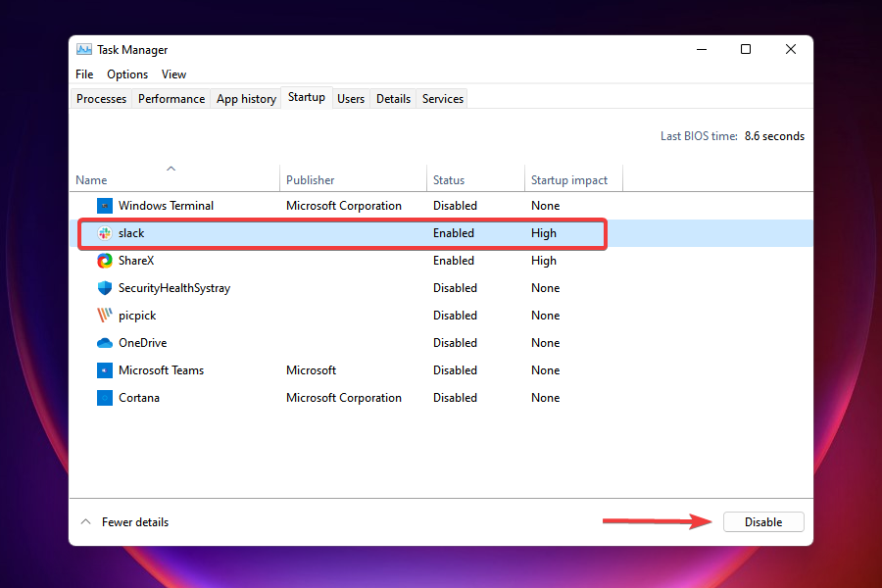Viewport: 882px width, 588px height.
Task: Click the Windows Terminal app icon
Action: click(x=105, y=206)
